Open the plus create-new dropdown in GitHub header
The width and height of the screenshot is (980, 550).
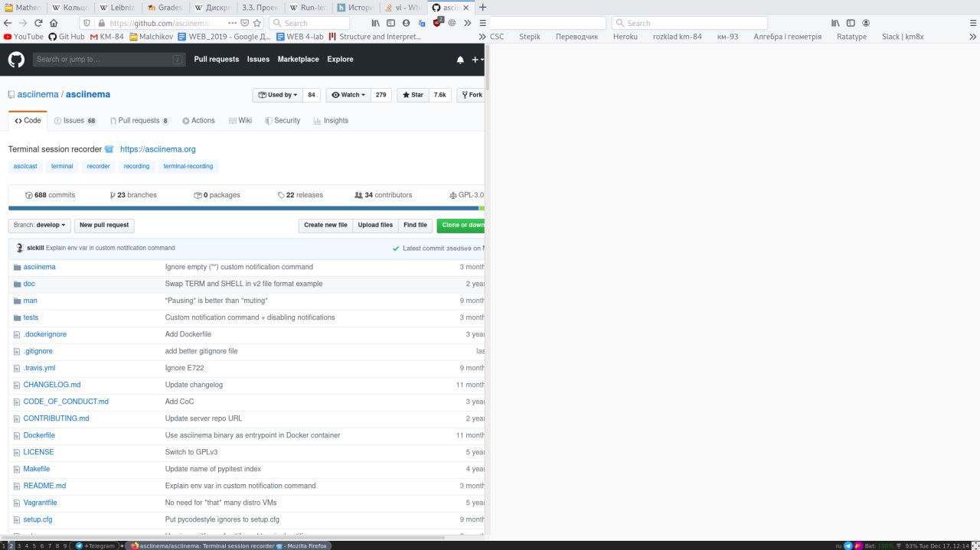(x=476, y=60)
